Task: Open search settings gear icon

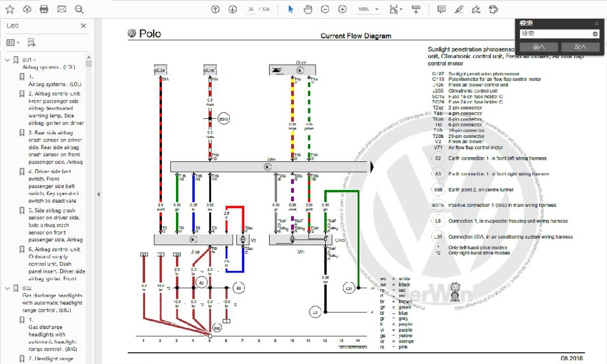Action: click(595, 33)
